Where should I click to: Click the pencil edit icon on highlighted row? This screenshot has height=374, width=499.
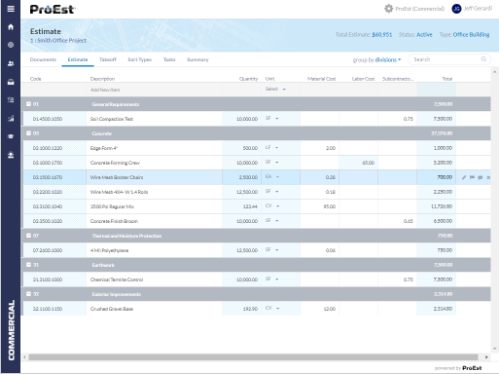click(464, 177)
